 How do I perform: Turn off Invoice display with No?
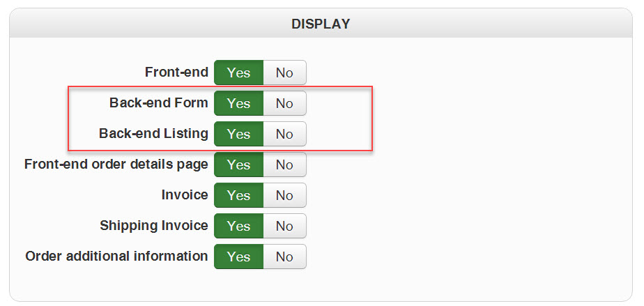[284, 195]
